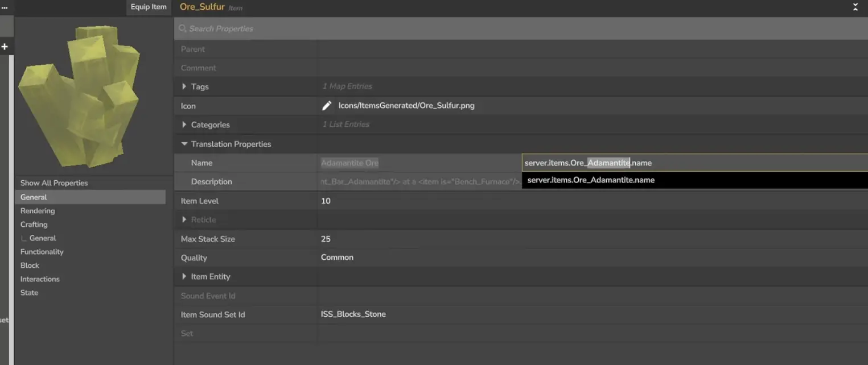Go to the Crafting section
This screenshot has height=365, width=868.
coord(34,225)
